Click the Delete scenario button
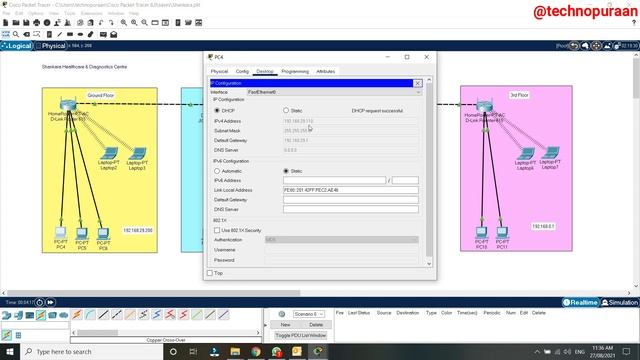This screenshot has height=360, width=640. pos(316,325)
